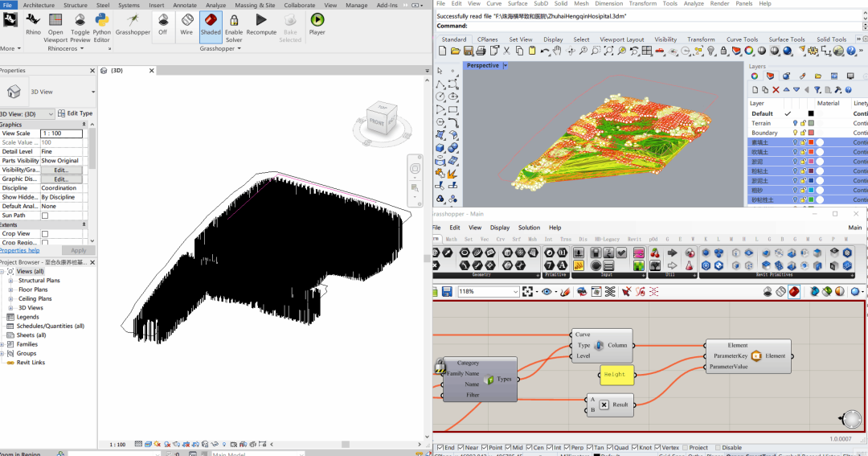Image resolution: width=868 pixels, height=456 pixels.
Task: Click Rhino Cut scissors icon
Action: (x=506, y=51)
